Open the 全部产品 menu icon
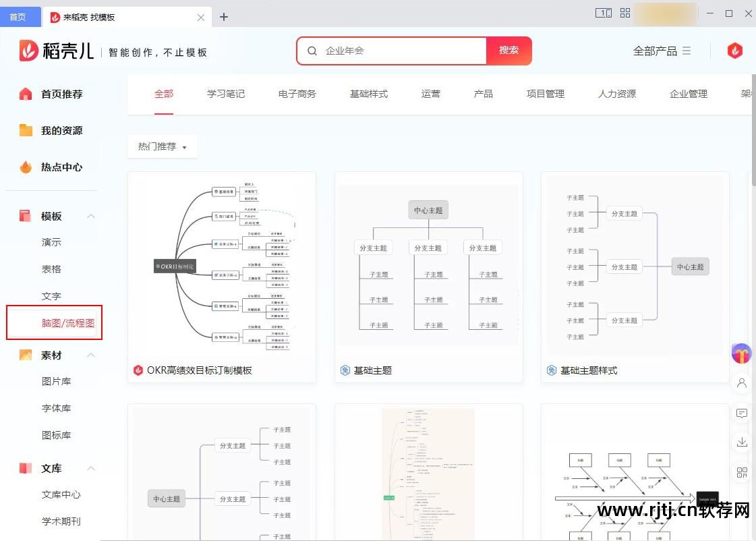 coord(687,51)
